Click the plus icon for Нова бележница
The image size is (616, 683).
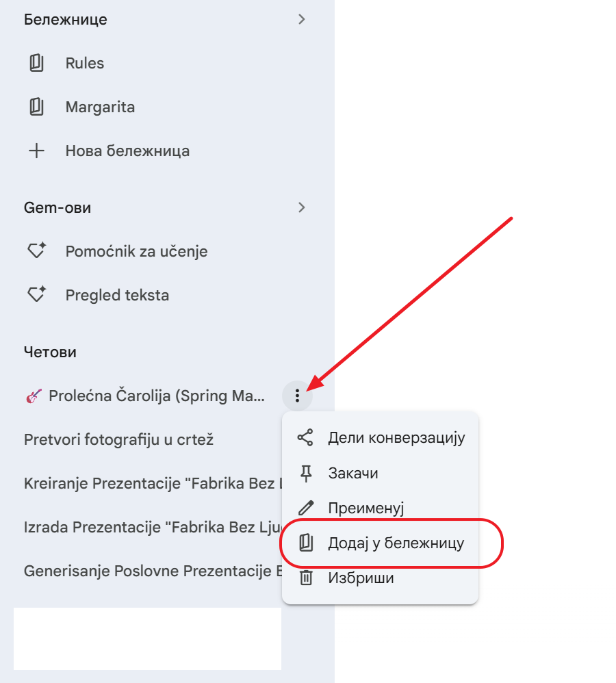36,151
